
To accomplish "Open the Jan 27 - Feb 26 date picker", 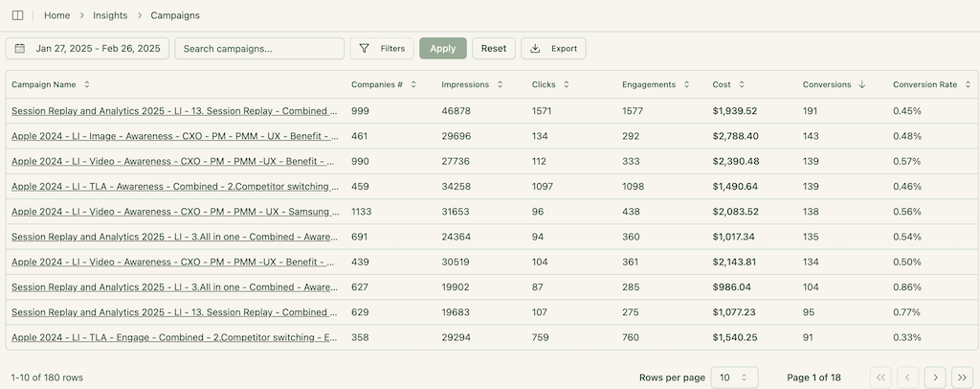I will (87, 49).
